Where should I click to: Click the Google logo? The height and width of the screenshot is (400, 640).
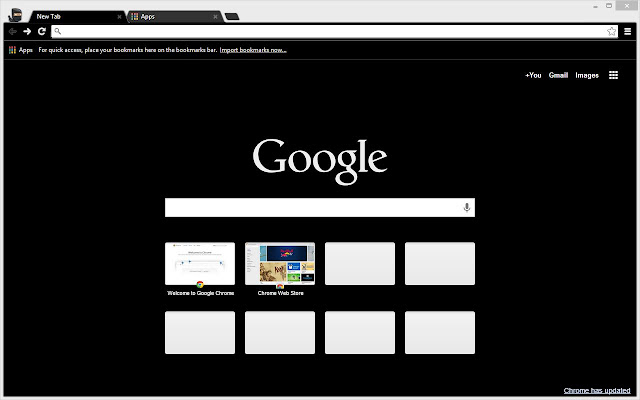[320, 161]
